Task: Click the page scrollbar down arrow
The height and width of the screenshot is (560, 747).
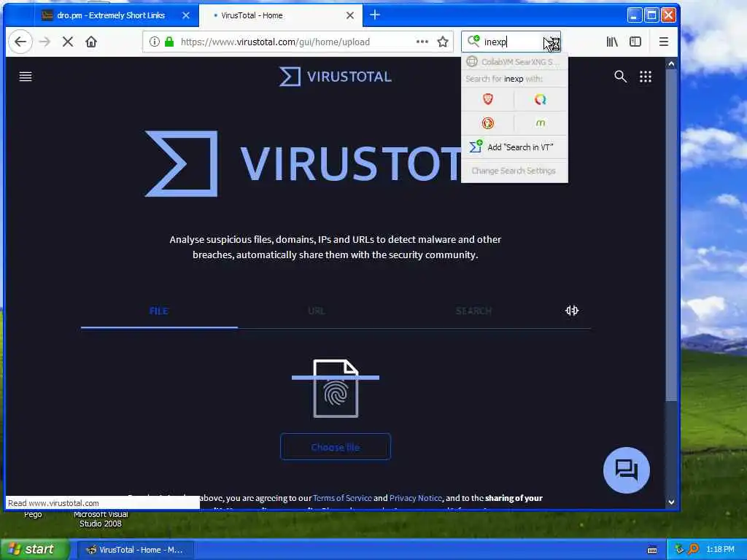Action: 671,502
